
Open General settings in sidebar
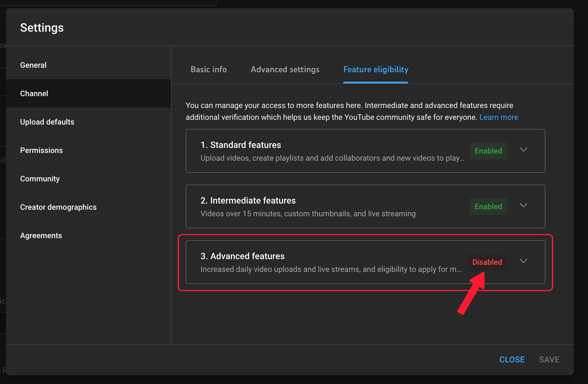pyautogui.click(x=33, y=65)
